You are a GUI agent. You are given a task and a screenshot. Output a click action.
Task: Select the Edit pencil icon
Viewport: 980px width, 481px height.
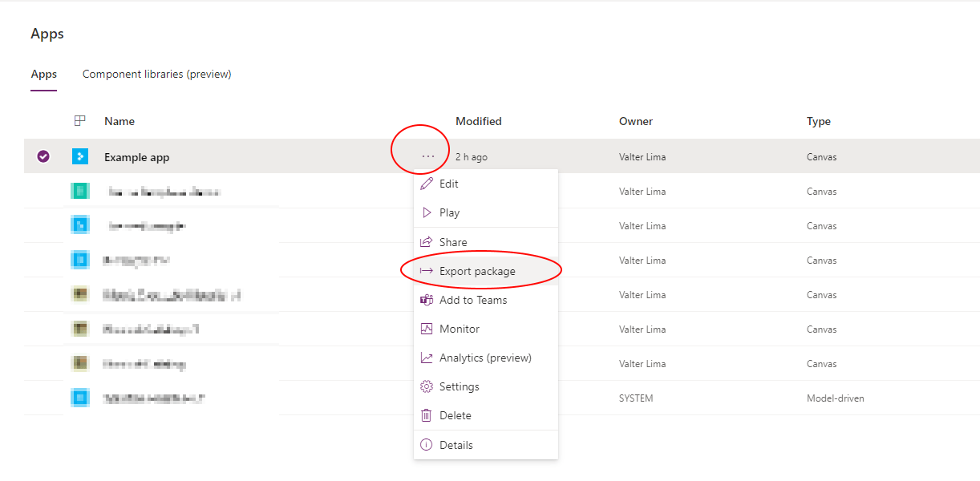pos(427,183)
